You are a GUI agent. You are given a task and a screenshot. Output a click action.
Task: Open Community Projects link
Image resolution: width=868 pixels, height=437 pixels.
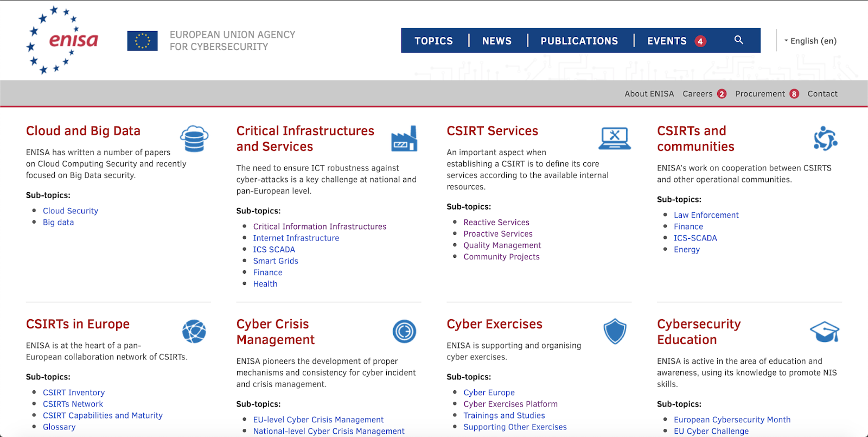point(501,256)
